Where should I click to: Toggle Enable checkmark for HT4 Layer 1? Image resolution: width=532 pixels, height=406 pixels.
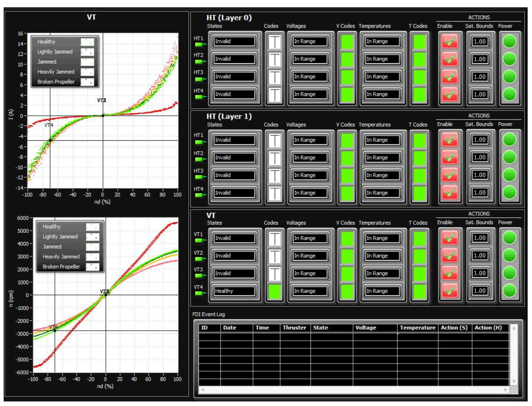point(450,193)
